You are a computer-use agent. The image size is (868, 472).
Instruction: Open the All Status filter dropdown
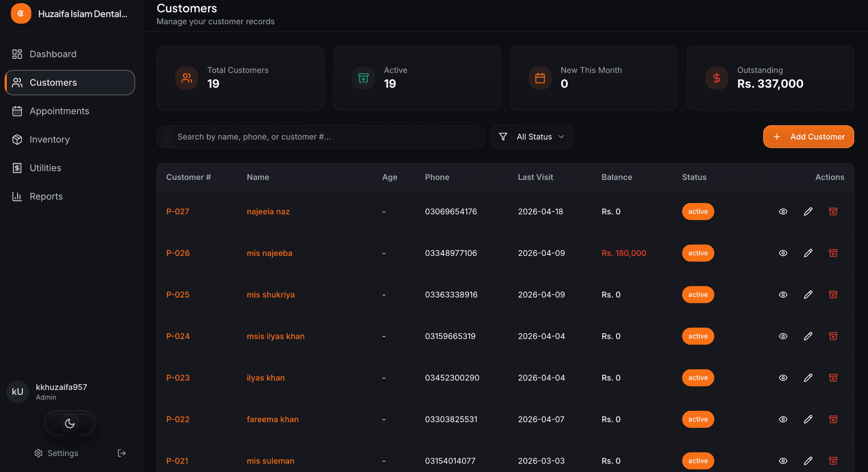pyautogui.click(x=532, y=137)
